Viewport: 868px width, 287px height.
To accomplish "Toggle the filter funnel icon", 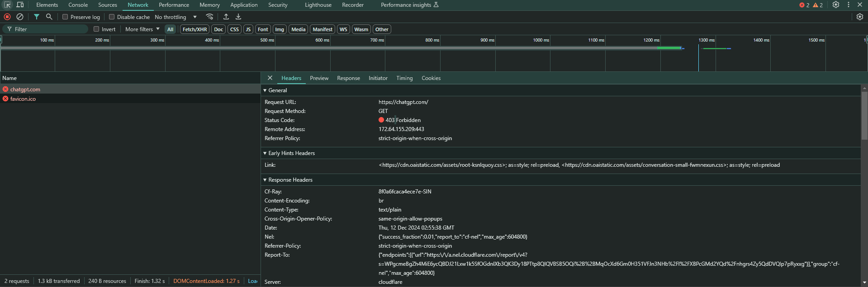I will (x=37, y=17).
